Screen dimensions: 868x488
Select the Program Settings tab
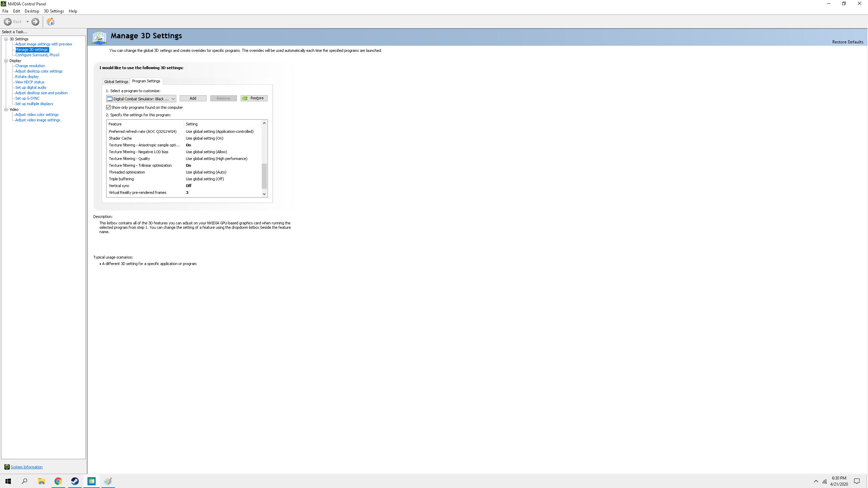pos(146,81)
